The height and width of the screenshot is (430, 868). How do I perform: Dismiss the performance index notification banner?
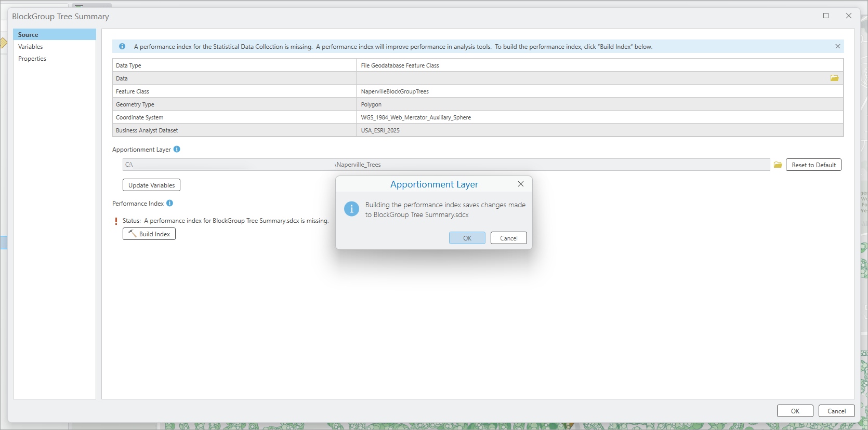pos(838,46)
